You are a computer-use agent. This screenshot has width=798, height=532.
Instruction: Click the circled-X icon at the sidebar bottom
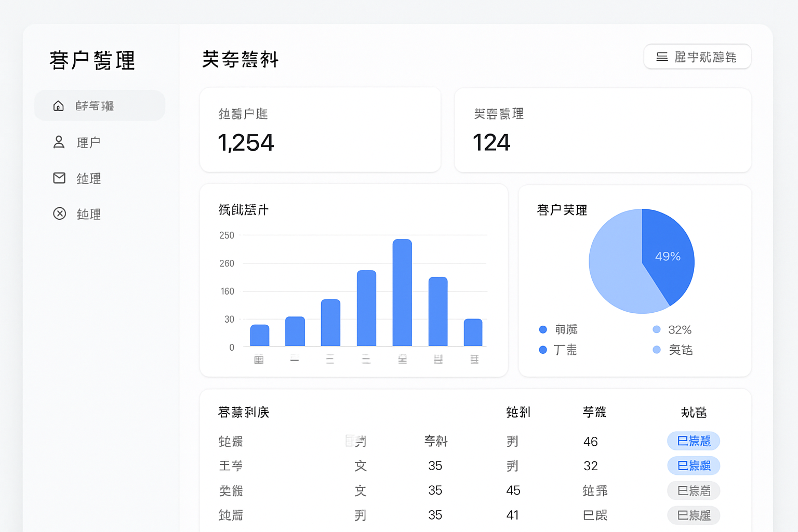(x=58, y=214)
